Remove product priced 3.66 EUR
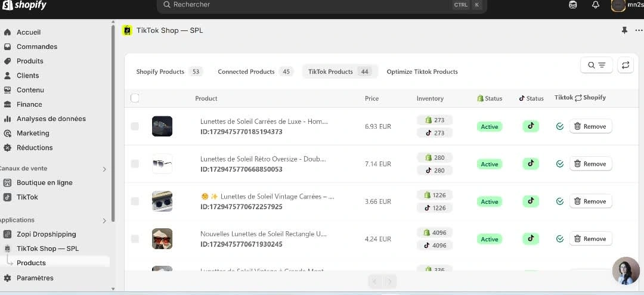This screenshot has height=295, width=644. pyautogui.click(x=590, y=201)
